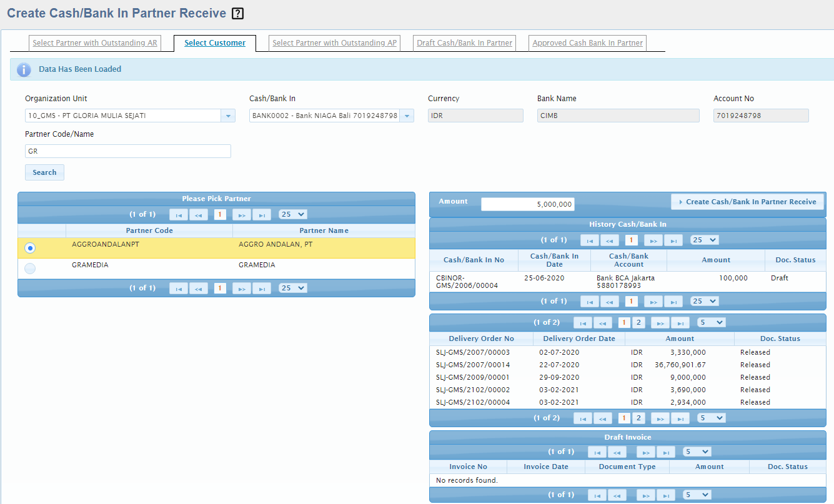Viewport: 834px width, 504px height.
Task: Go to previous page in History Cash/Bank In top paginator
Action: tap(610, 240)
